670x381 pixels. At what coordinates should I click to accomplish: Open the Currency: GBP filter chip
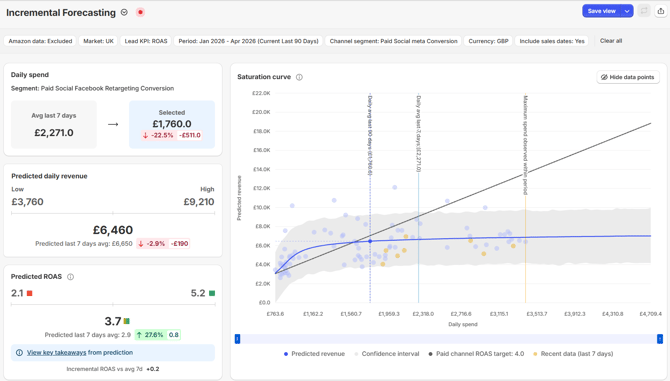[488, 41]
